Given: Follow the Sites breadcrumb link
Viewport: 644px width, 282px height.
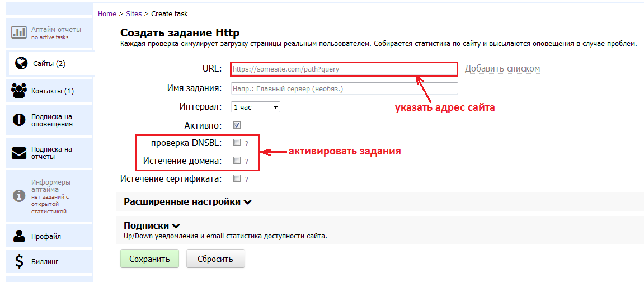Looking at the screenshot, I should (134, 13).
